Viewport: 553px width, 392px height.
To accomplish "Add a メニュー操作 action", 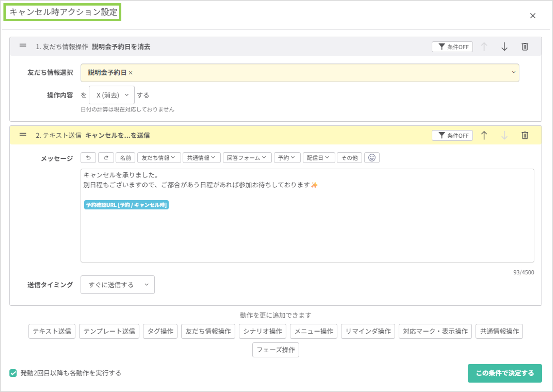I will 314,331.
